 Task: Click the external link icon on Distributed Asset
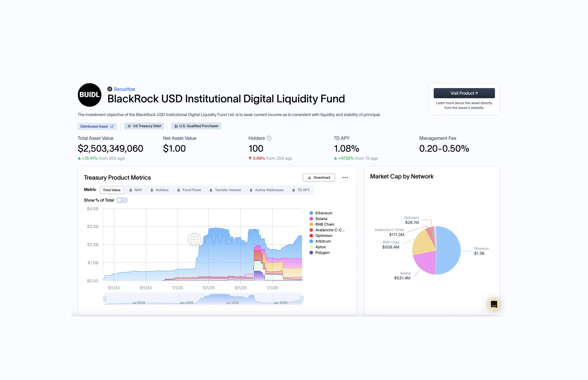[112, 126]
